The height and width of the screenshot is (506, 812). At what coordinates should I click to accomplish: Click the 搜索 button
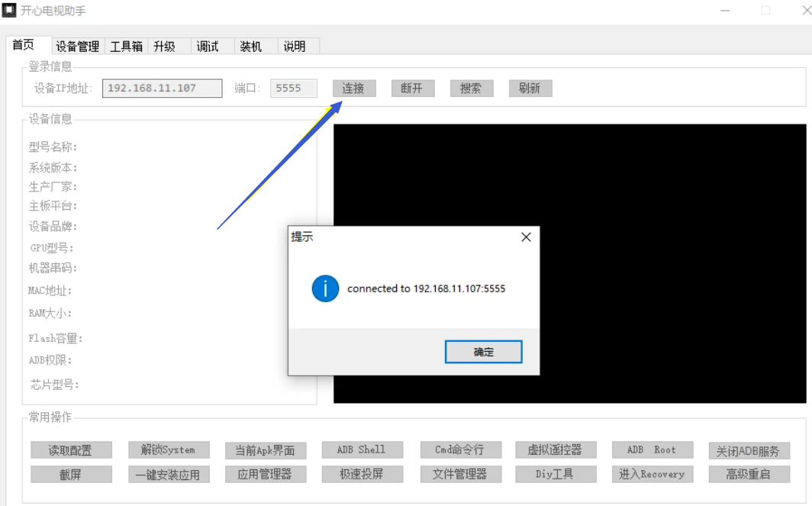[x=472, y=88]
